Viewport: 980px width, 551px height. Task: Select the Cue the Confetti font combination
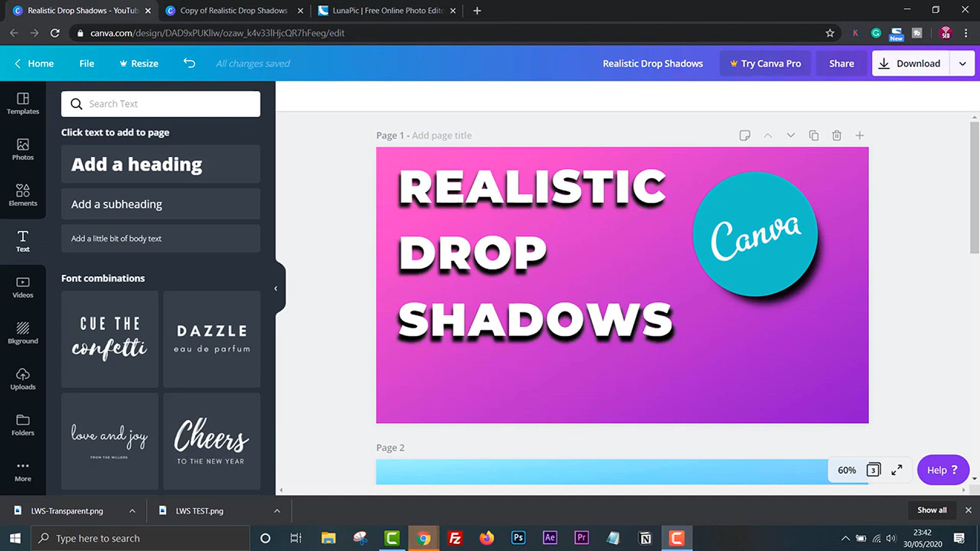click(110, 339)
